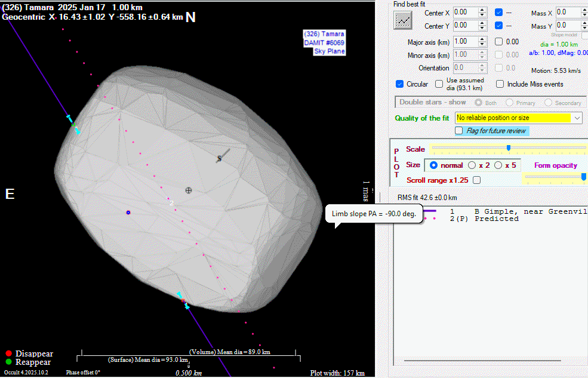This screenshot has width=588, height=378.
Task: Click the S pole axis indicator
Action: tap(220, 158)
